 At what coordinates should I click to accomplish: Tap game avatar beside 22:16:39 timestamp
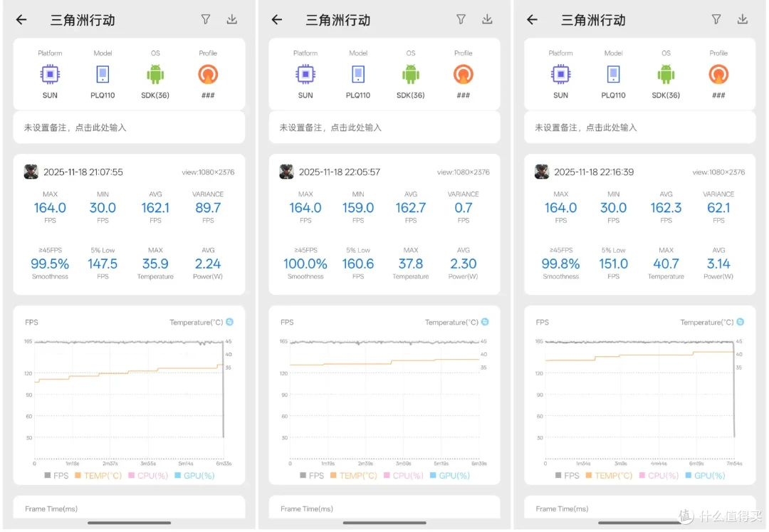pyautogui.click(x=542, y=172)
